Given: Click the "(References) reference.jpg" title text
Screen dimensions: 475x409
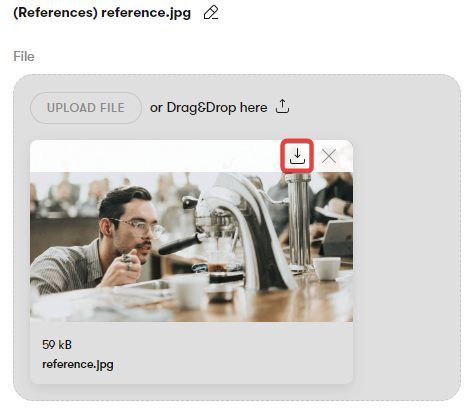Looking at the screenshot, I should tap(102, 13).
